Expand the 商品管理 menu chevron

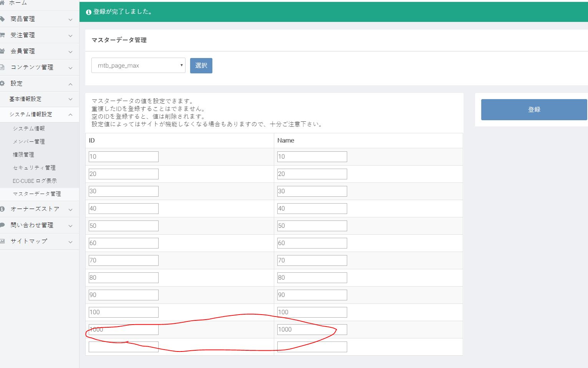(70, 19)
